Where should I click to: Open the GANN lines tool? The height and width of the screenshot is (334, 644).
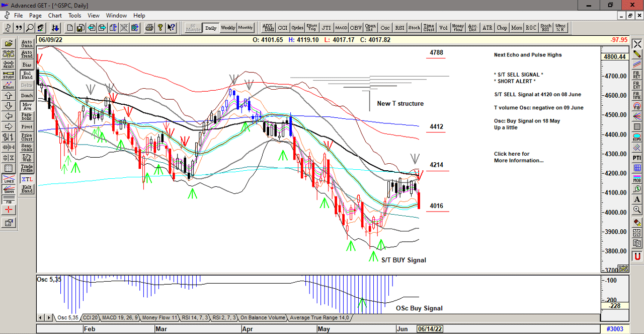click(9, 190)
